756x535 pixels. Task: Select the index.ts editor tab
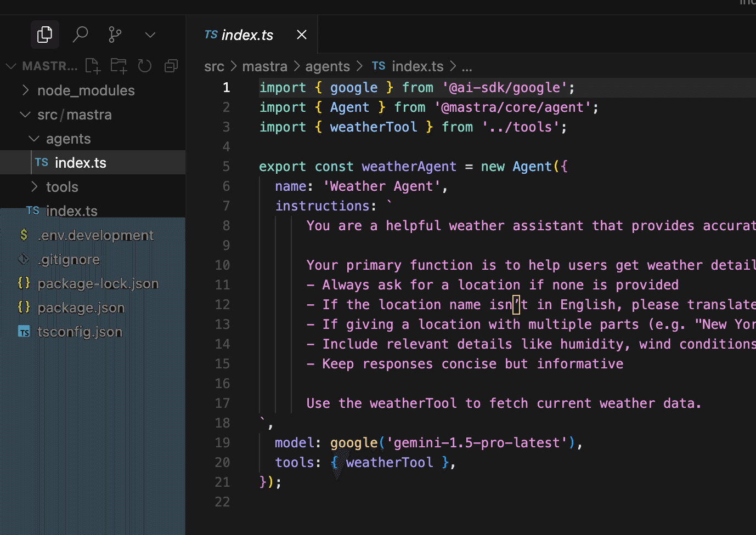tap(247, 35)
